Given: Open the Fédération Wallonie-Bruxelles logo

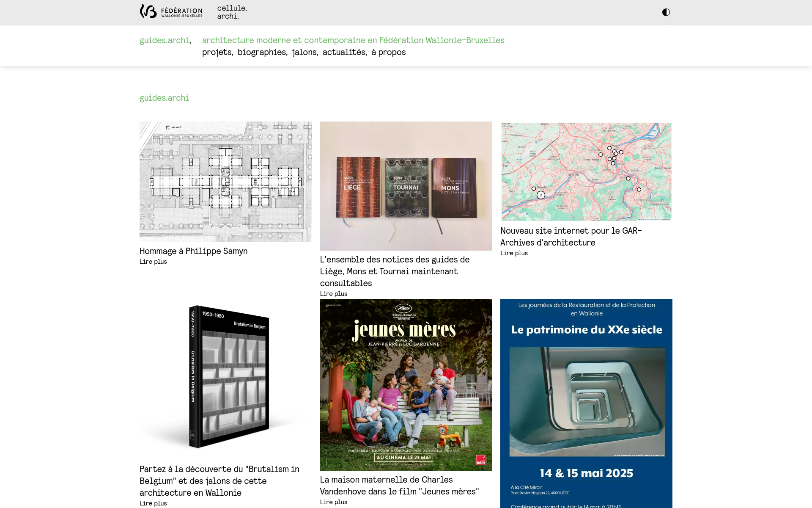Looking at the screenshot, I should coord(171,11).
